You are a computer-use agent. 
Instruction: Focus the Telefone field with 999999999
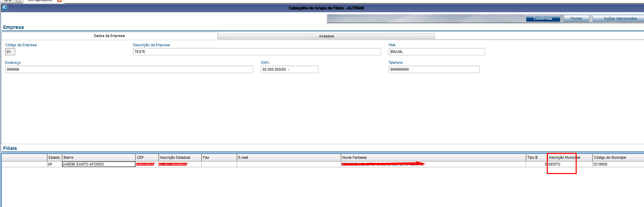[434, 69]
